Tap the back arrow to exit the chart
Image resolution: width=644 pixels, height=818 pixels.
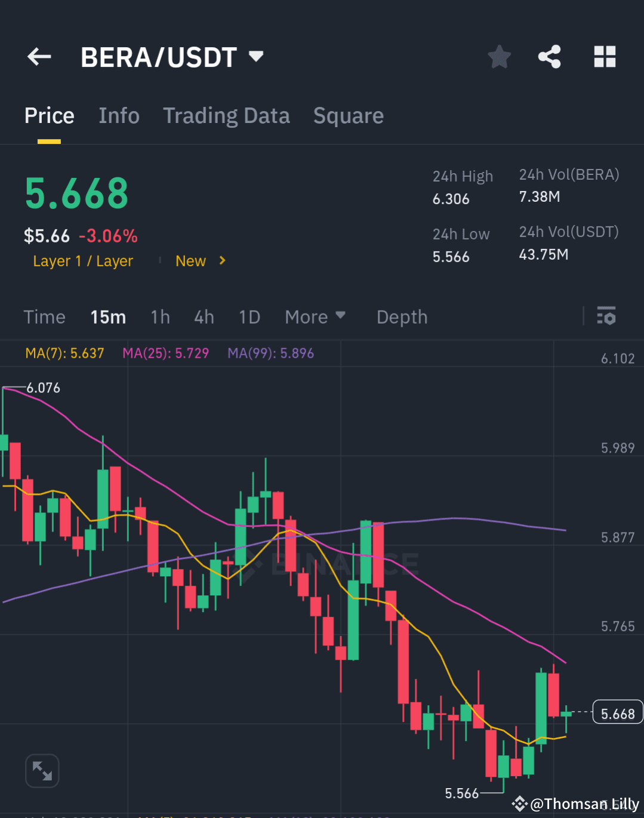coord(38,56)
